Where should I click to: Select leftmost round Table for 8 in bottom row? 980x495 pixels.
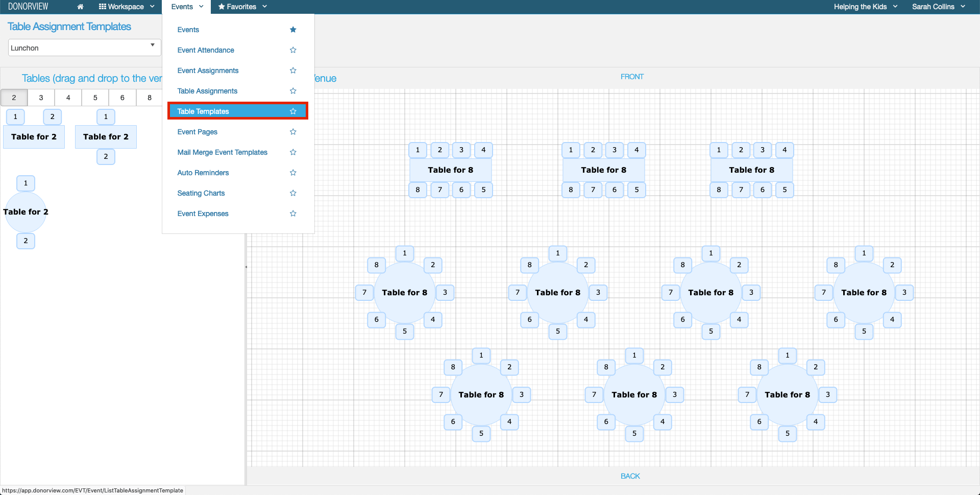point(481,394)
